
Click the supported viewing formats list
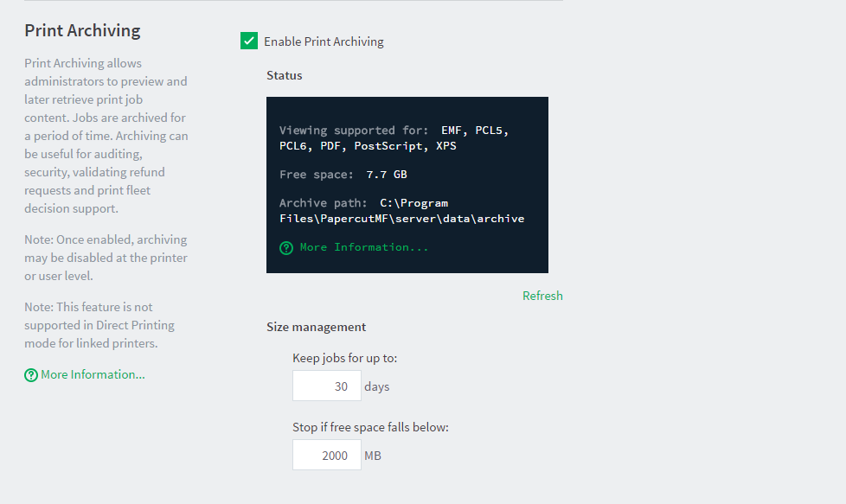click(x=394, y=138)
